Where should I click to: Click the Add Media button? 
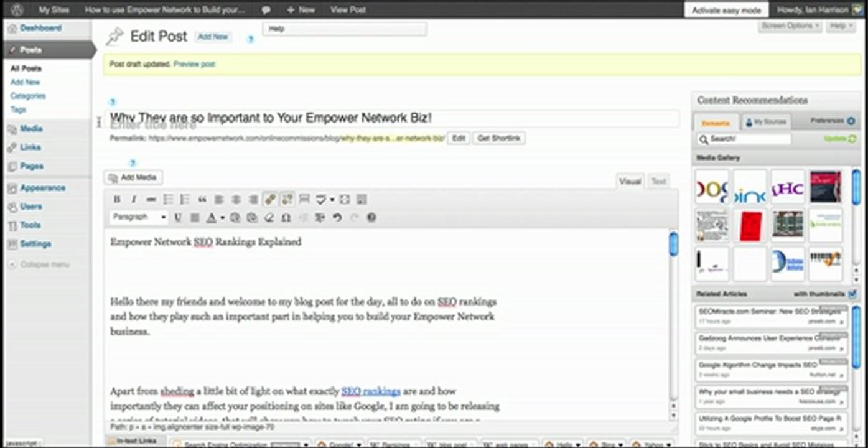point(133,178)
